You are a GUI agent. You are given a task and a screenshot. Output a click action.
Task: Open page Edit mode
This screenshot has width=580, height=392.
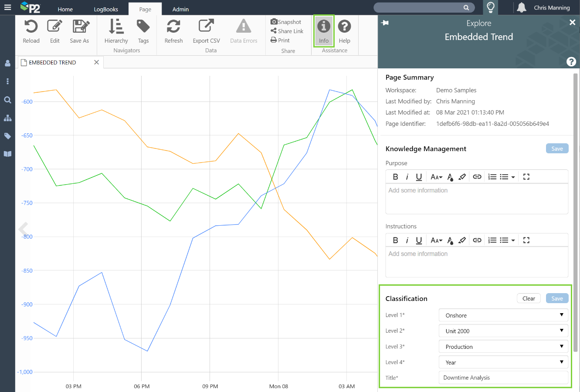[54, 27]
